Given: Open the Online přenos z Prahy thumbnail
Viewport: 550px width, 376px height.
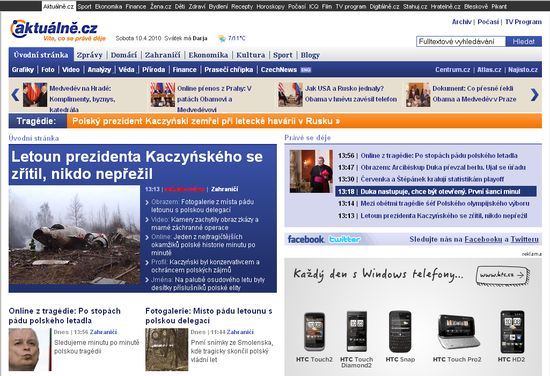Looking at the screenshot, I should (x=162, y=95).
